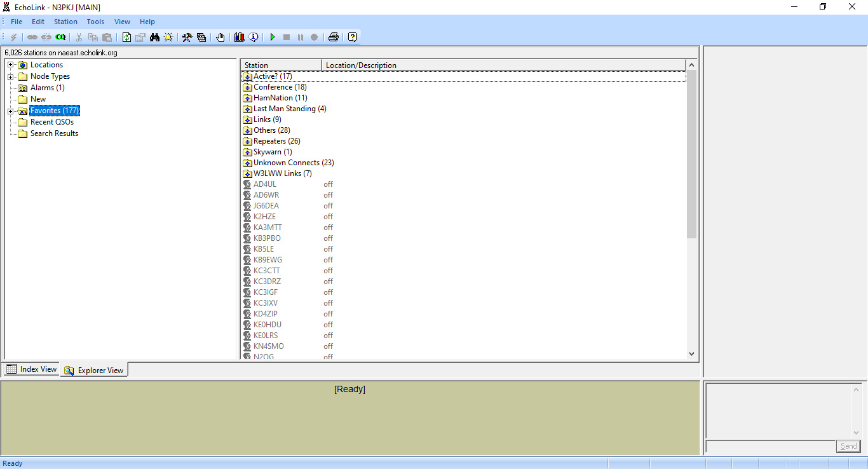The image size is (868, 469).
Task: Expand the Node Types tree node
Action: pos(11,76)
